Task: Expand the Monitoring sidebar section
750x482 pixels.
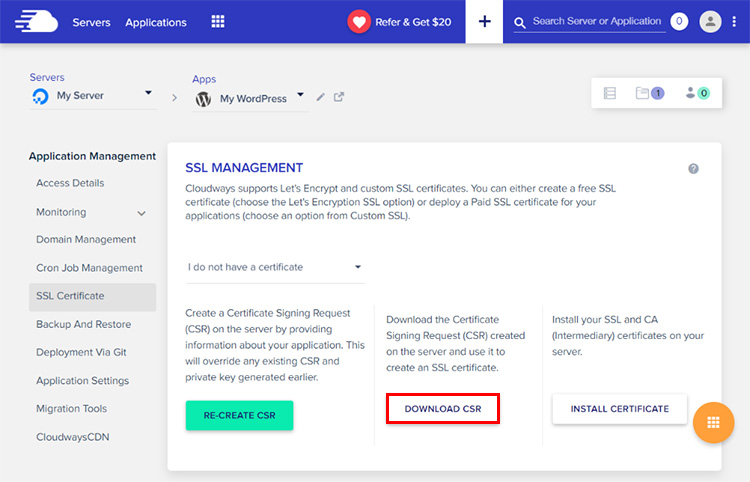Action: pyautogui.click(x=141, y=213)
